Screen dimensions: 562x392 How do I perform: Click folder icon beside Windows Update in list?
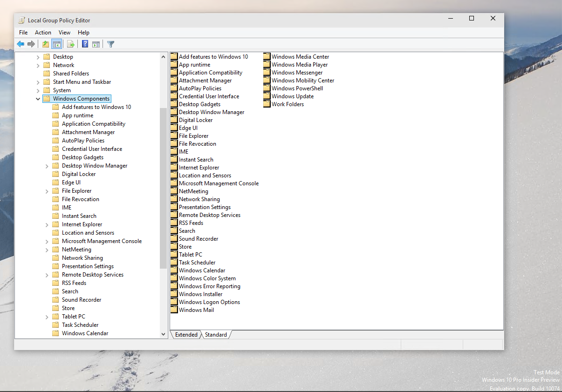click(267, 96)
